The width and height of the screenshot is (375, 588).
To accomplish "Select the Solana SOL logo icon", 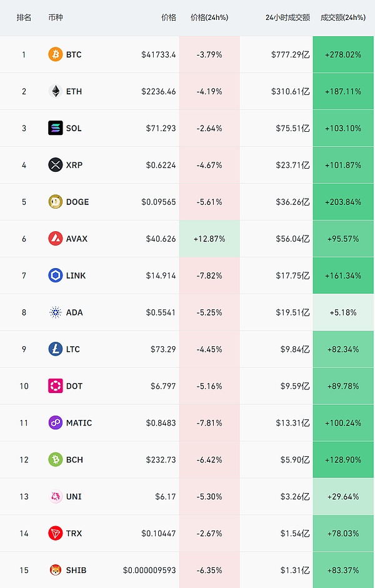I will pyautogui.click(x=56, y=128).
